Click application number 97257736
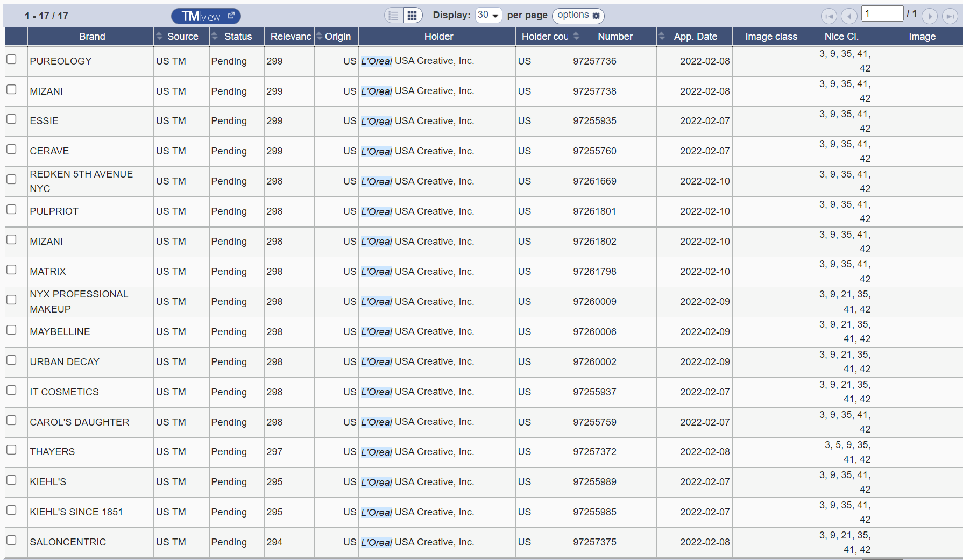Image resolution: width=963 pixels, height=560 pixels. pos(594,61)
